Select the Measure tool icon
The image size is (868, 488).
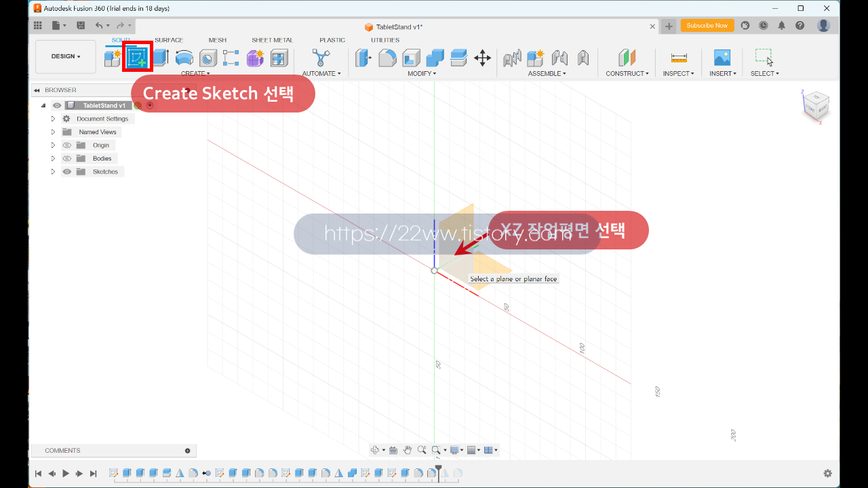pos(678,58)
